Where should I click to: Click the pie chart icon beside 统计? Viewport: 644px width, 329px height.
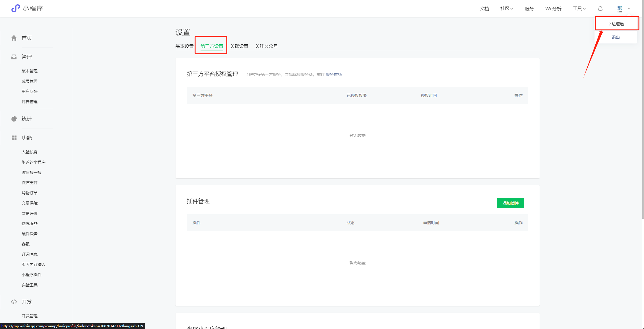pos(14,119)
